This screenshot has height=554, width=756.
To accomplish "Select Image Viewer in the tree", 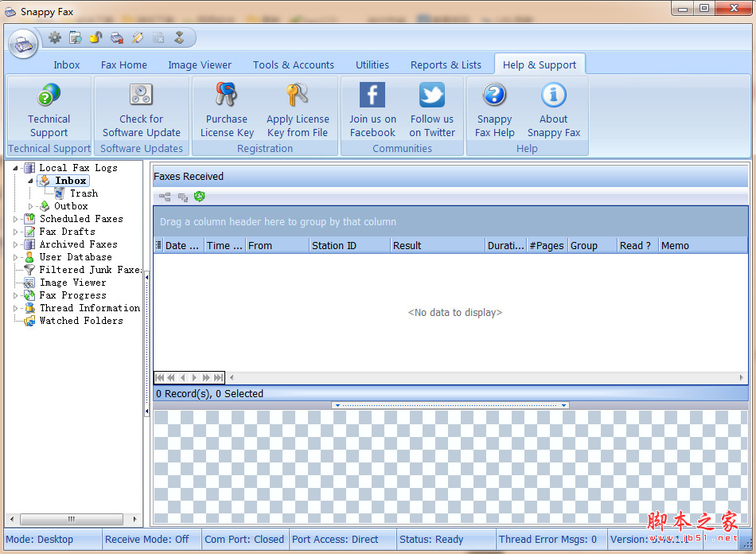I will point(72,283).
